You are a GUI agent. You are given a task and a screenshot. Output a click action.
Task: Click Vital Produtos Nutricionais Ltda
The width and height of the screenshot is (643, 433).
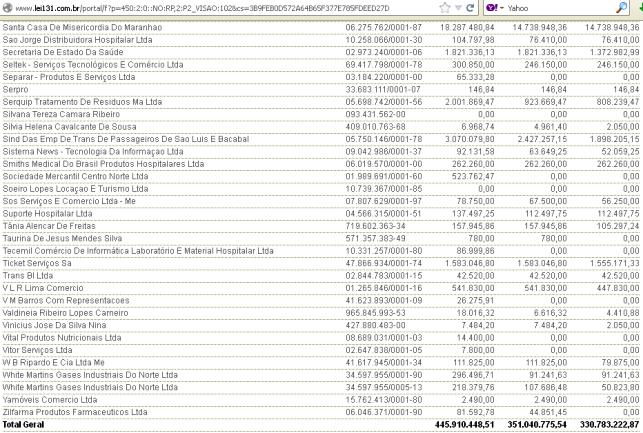click(62, 337)
